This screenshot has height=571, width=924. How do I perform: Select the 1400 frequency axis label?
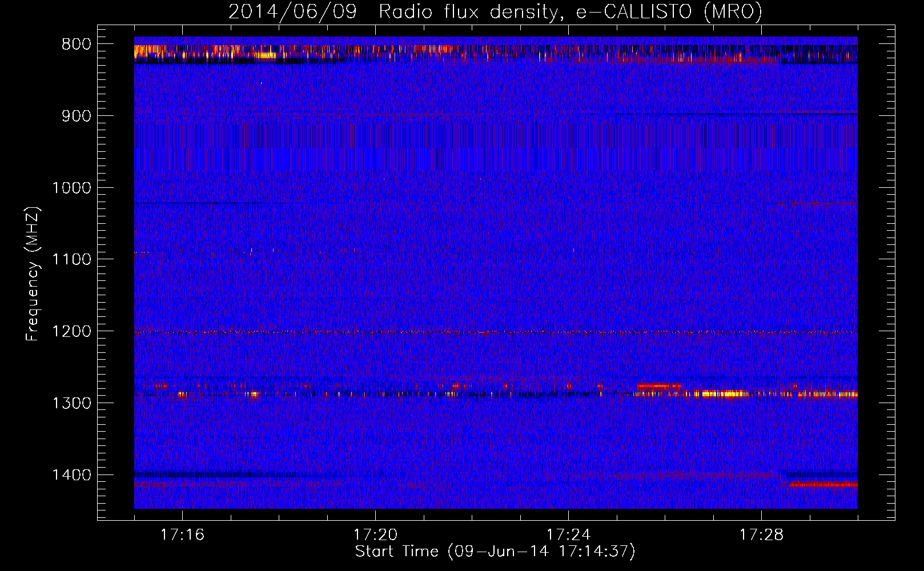(71, 475)
